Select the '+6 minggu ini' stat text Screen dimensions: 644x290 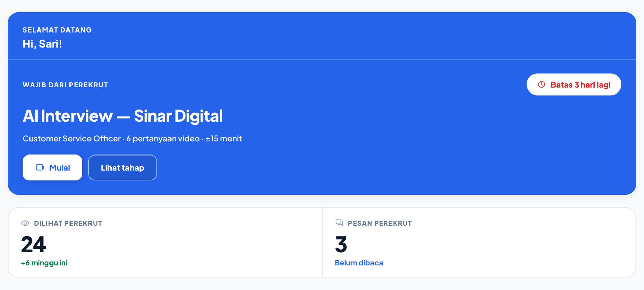tap(44, 263)
